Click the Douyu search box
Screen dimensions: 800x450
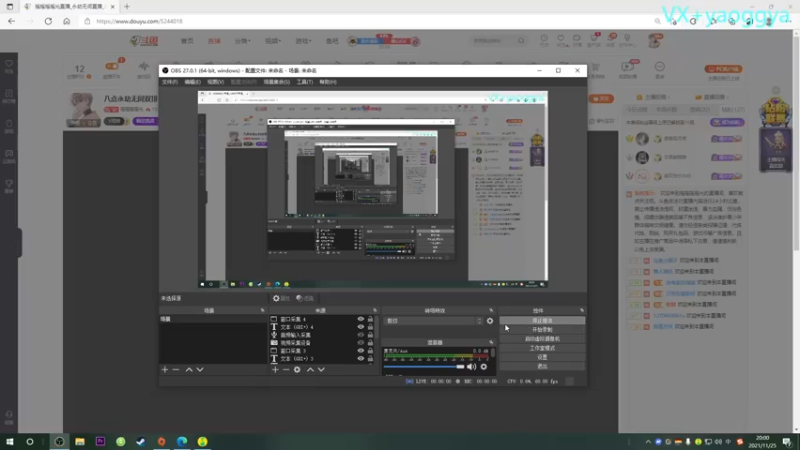(x=494, y=41)
